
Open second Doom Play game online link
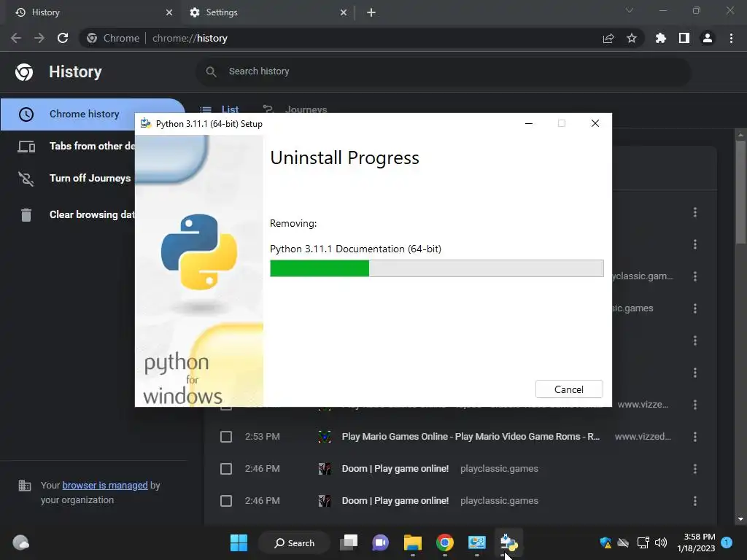point(395,501)
